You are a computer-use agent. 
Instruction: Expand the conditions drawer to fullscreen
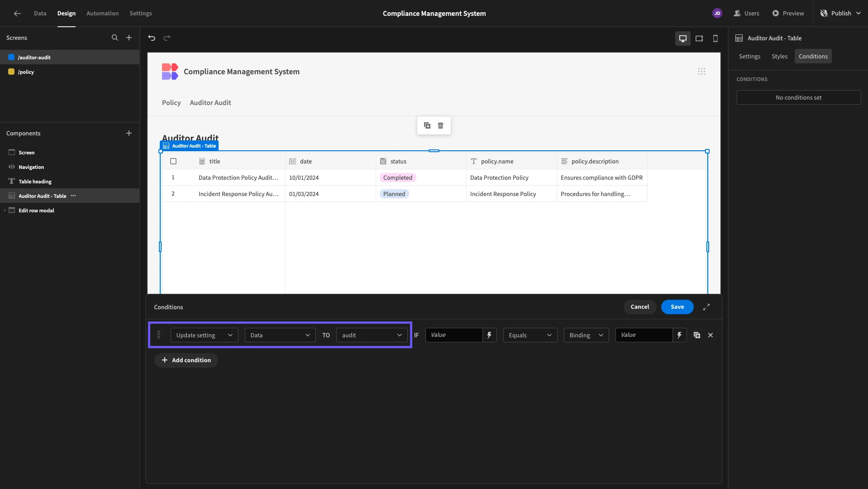tap(706, 307)
